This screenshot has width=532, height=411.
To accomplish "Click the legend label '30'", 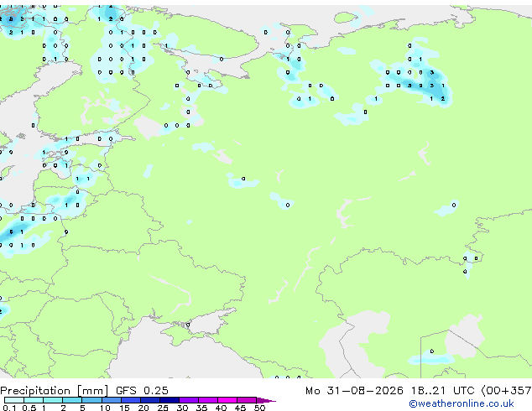I will pos(182,408).
